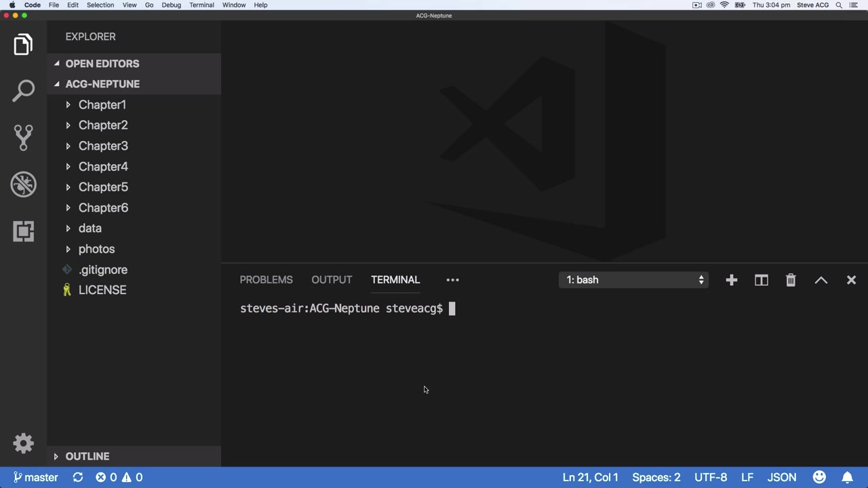Select the Terminal tab
Viewport: 868px width, 488px height.
coord(395,280)
